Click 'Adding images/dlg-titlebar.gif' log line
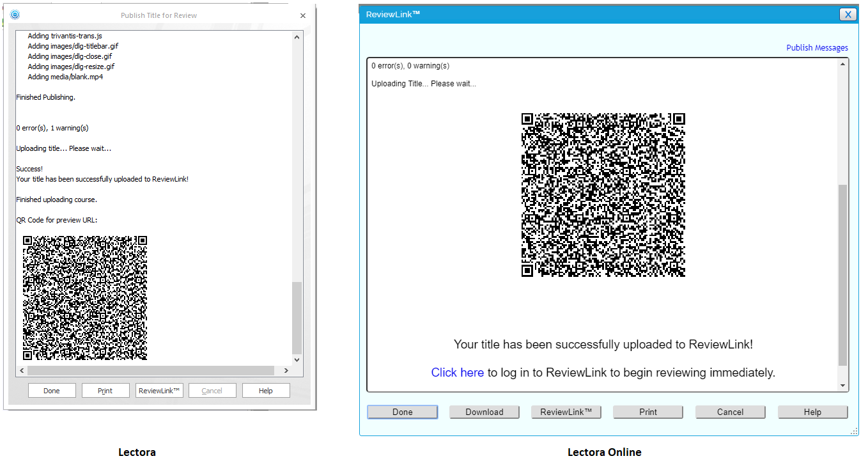868x470 pixels. [x=73, y=47]
